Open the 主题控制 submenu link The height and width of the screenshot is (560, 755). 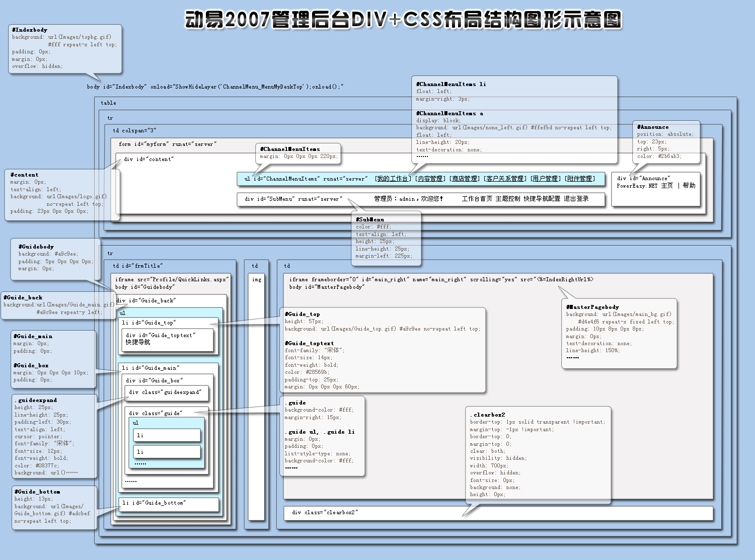(x=507, y=199)
